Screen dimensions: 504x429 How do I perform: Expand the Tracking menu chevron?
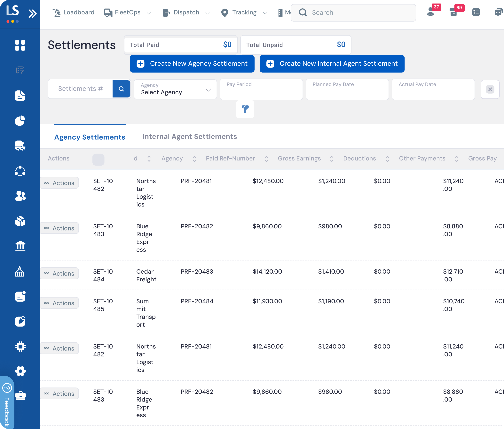click(x=265, y=13)
